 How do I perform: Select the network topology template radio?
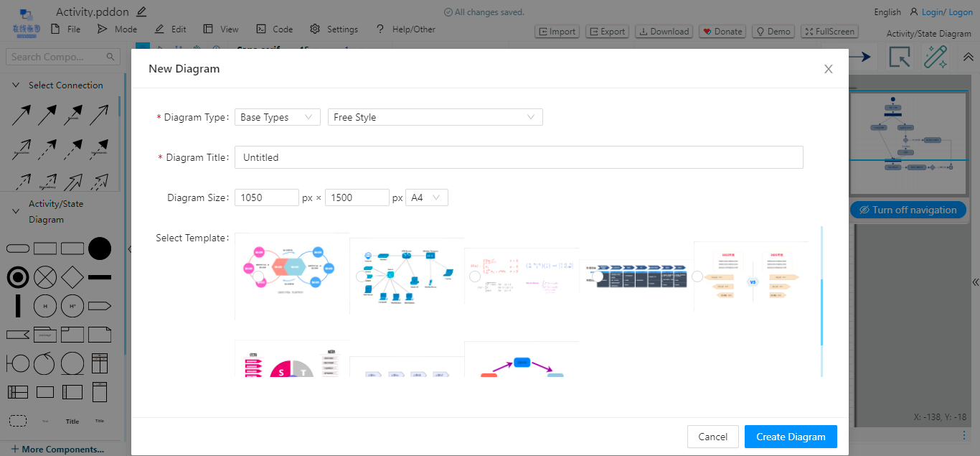click(x=362, y=276)
